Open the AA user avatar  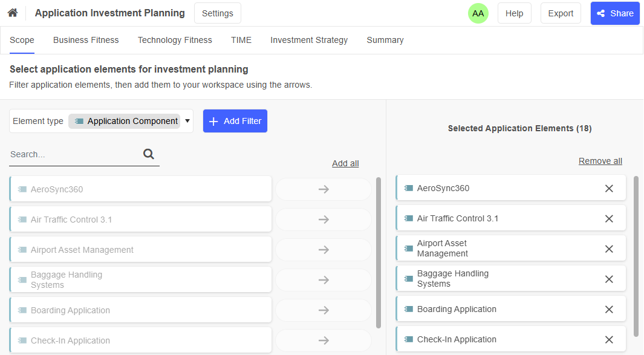coord(478,13)
